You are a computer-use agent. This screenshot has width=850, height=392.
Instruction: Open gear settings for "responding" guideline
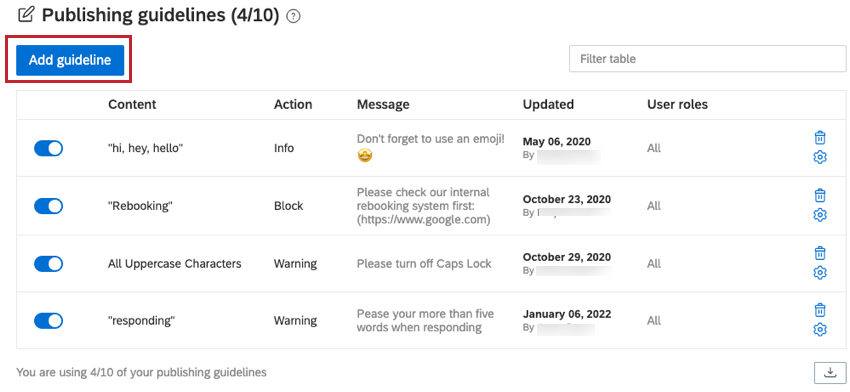coord(820,330)
